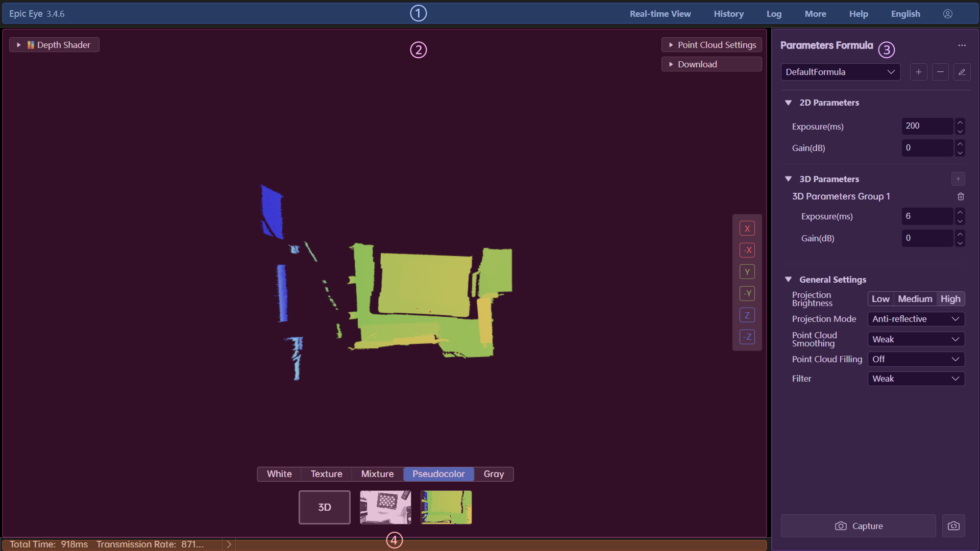Open the continuous capture camera icon
980x551 pixels.
click(954, 525)
